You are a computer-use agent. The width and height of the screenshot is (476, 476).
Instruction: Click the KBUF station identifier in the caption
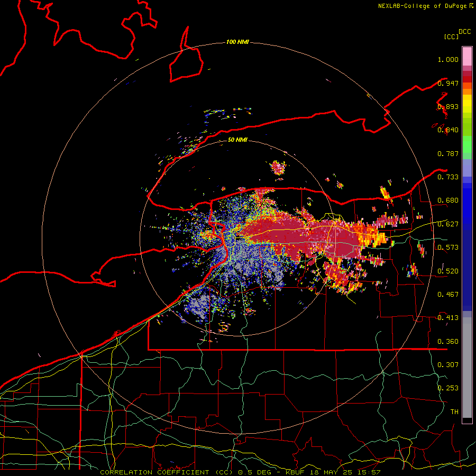pos(295,472)
